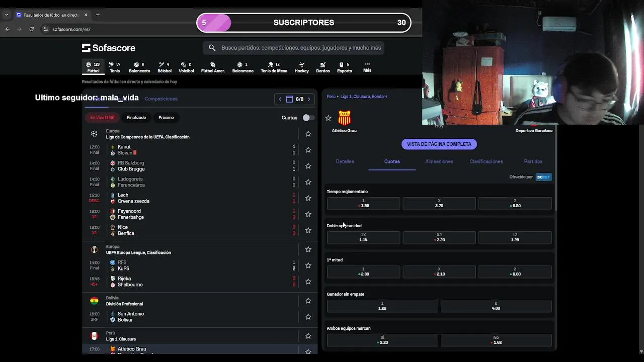Select the Fútbol Amer. sport icon
The height and width of the screenshot is (362, 644).
pos(213,67)
